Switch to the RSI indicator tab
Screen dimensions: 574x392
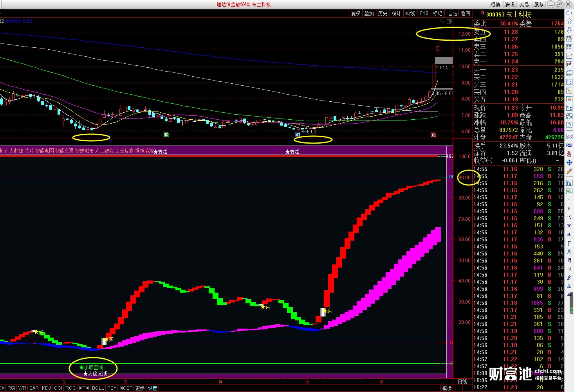11,388
